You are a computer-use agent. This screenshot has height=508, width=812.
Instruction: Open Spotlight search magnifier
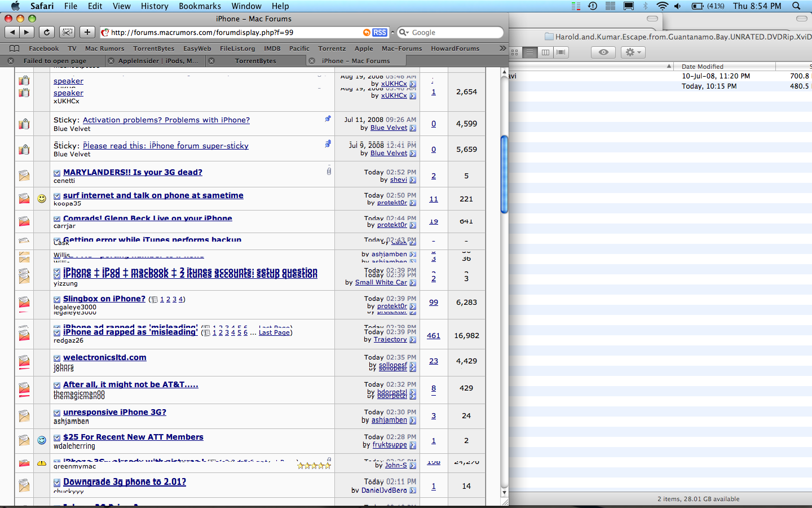(x=796, y=6)
